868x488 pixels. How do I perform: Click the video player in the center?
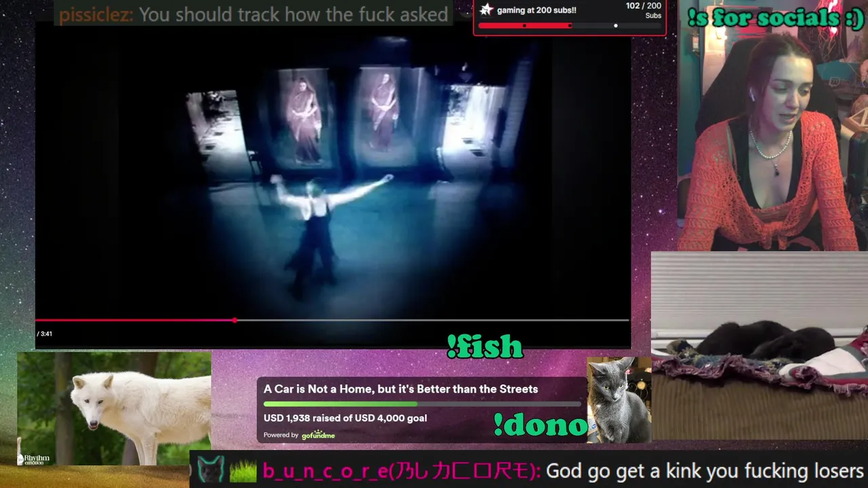pos(333,184)
